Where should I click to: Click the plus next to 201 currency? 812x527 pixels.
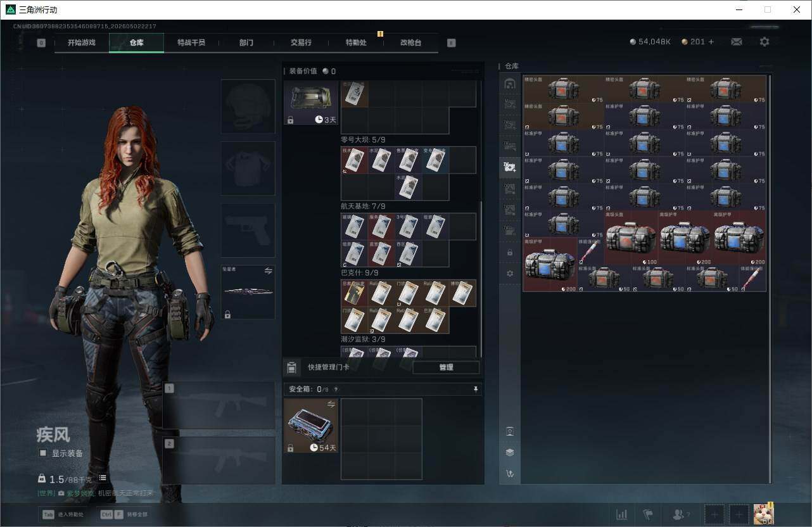click(711, 42)
